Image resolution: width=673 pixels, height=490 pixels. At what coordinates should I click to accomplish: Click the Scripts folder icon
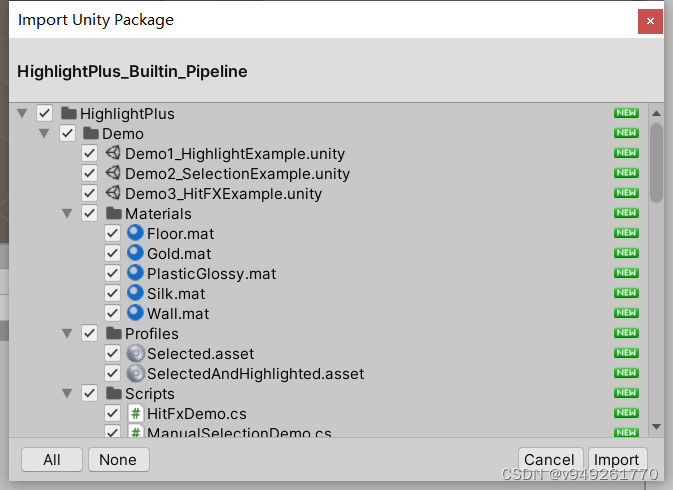[114, 393]
